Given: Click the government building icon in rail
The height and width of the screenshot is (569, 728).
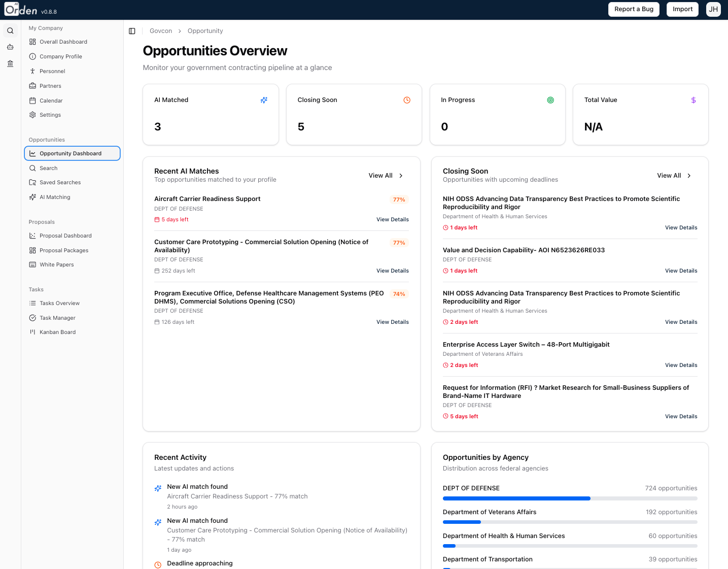Looking at the screenshot, I should pos(10,64).
